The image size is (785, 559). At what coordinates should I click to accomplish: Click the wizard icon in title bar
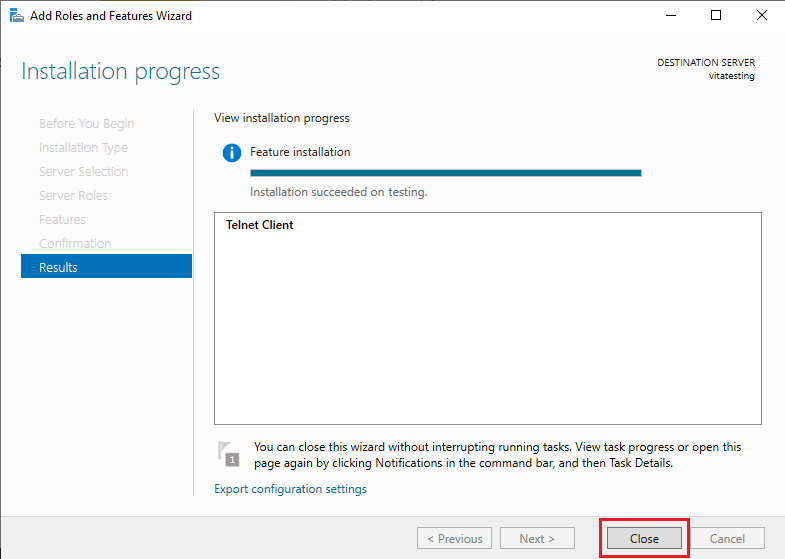[x=16, y=16]
